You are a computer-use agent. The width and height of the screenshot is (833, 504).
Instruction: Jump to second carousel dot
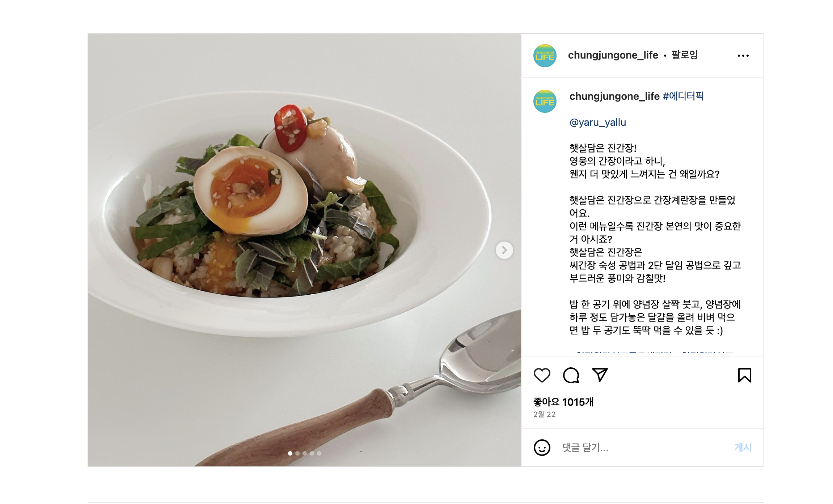tap(297, 453)
